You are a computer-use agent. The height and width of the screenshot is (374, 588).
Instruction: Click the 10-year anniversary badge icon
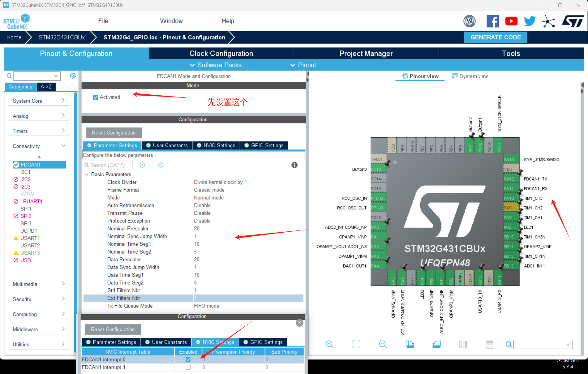[470, 21]
